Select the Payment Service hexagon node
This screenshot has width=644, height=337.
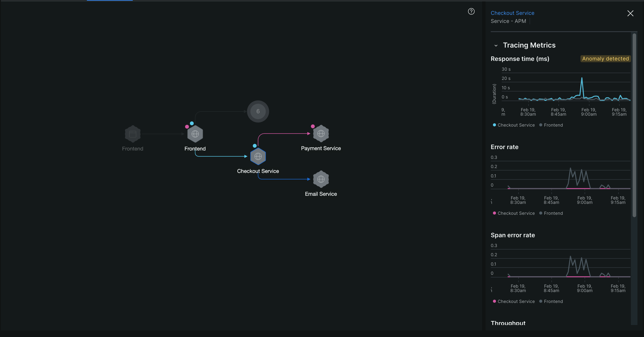321,134
